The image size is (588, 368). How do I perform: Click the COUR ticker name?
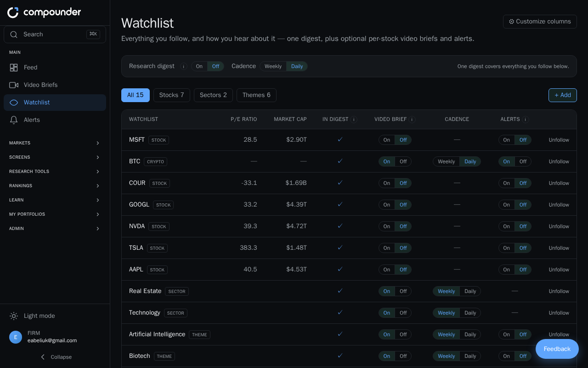pos(137,183)
